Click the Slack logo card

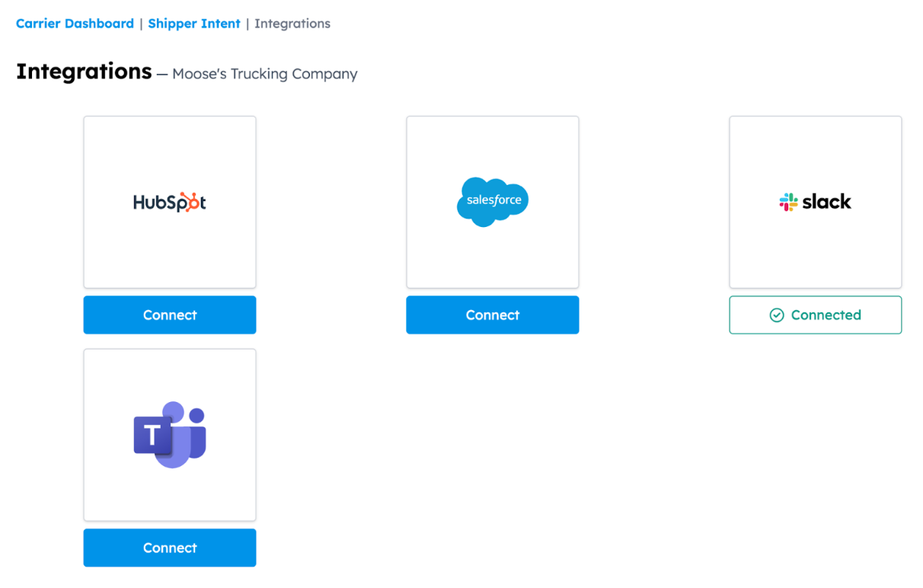[816, 202]
